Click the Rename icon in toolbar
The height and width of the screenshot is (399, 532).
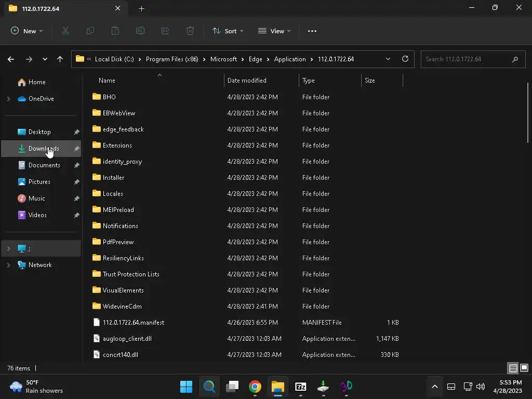[140, 31]
